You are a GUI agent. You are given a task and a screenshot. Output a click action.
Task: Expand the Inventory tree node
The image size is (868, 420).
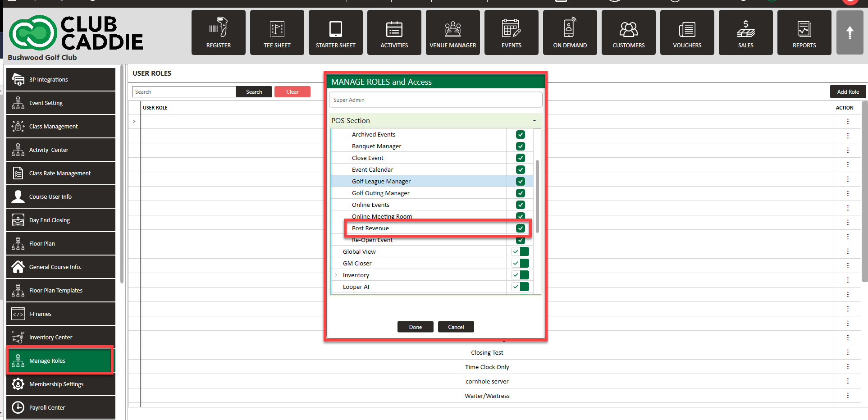pos(336,275)
